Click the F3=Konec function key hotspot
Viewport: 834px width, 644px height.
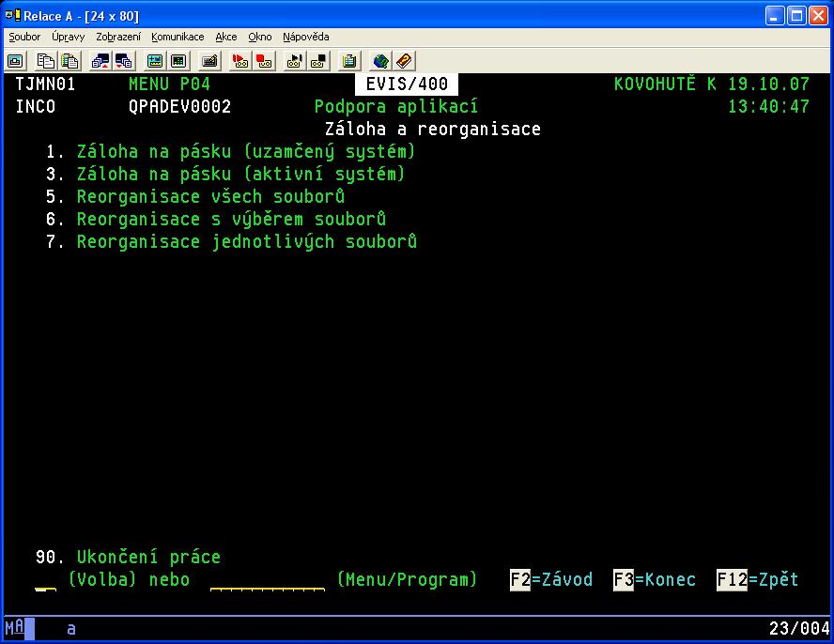(x=655, y=579)
